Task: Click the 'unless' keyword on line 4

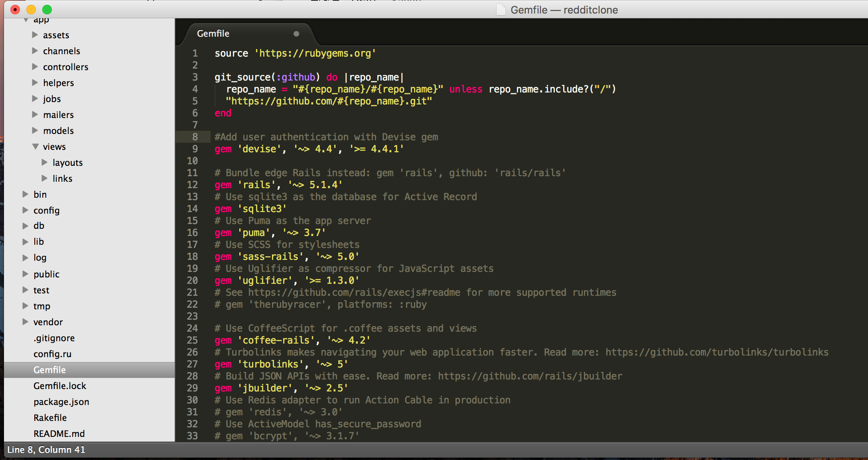Action: coord(466,89)
